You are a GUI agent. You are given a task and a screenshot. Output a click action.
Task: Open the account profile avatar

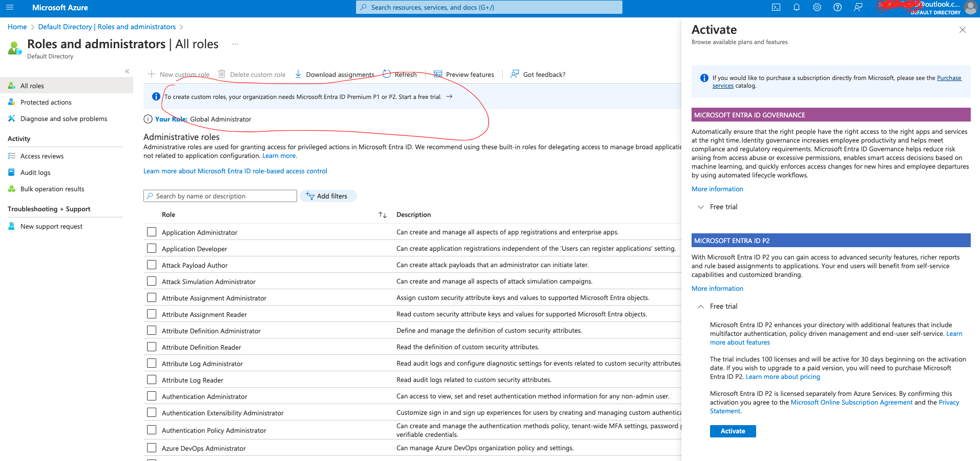970,7
